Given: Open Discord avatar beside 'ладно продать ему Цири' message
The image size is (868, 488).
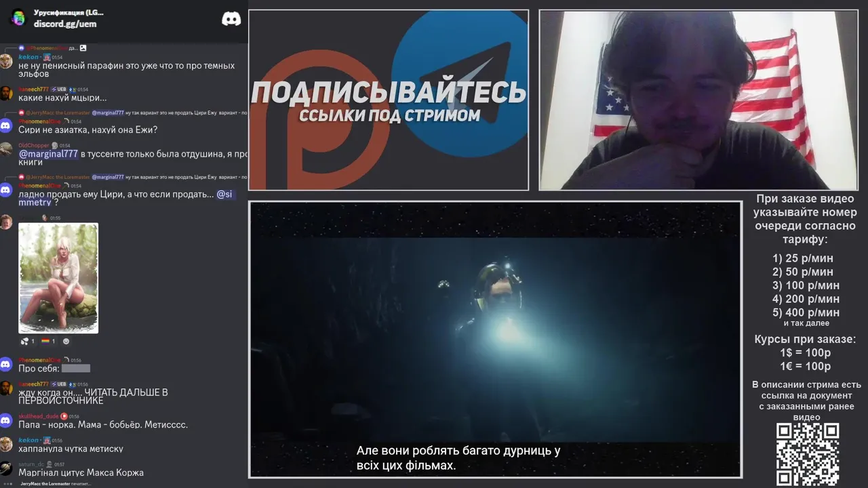Looking at the screenshot, I should click(6, 190).
